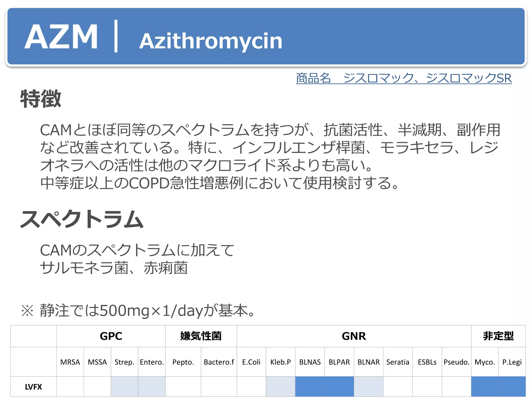Select the Pseudo. column cell
The width and height of the screenshot is (532, 399).
click(457, 362)
